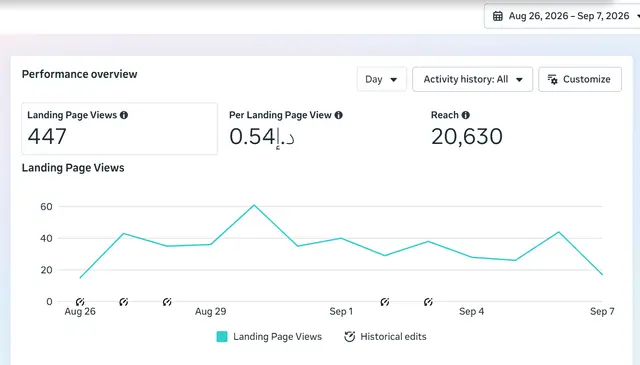The width and height of the screenshot is (640, 365).
Task: Click the historical edit marker at Sep 3
Action: point(428,302)
